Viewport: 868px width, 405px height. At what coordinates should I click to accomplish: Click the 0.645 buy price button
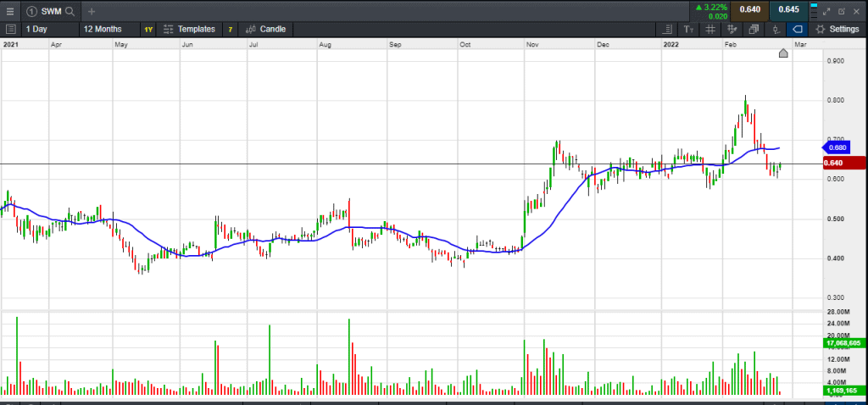(787, 10)
